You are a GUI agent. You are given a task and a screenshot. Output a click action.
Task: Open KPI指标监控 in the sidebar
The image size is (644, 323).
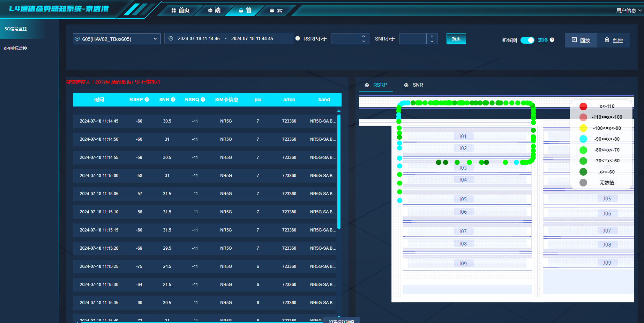[x=15, y=49]
